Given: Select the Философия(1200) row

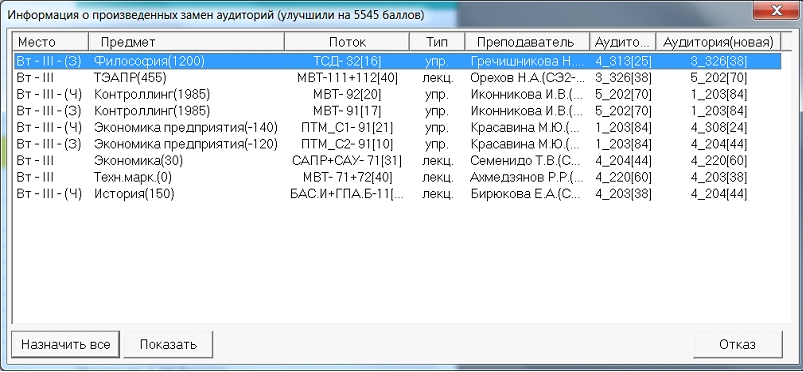Looking at the screenshot, I should coord(397,61).
